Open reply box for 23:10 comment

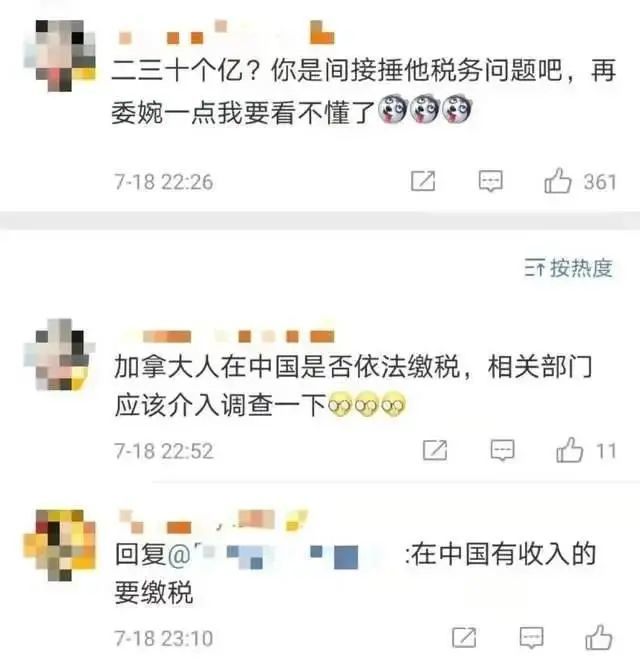pos(532,637)
